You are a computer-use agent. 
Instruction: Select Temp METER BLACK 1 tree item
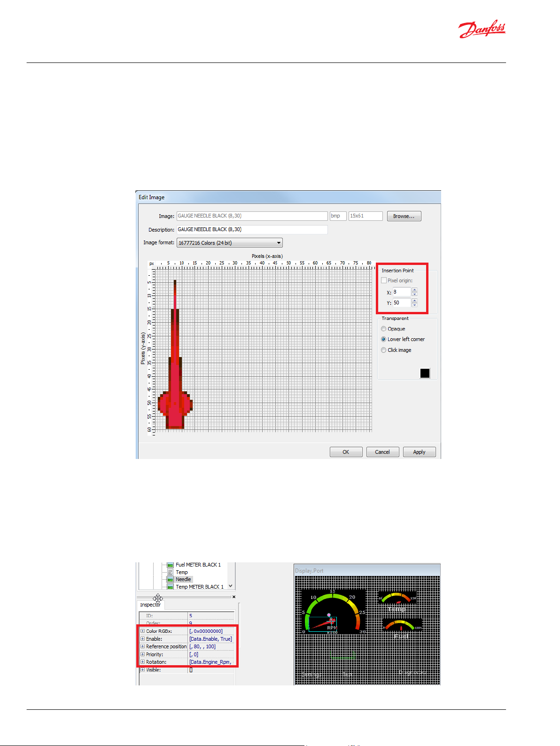click(x=200, y=587)
